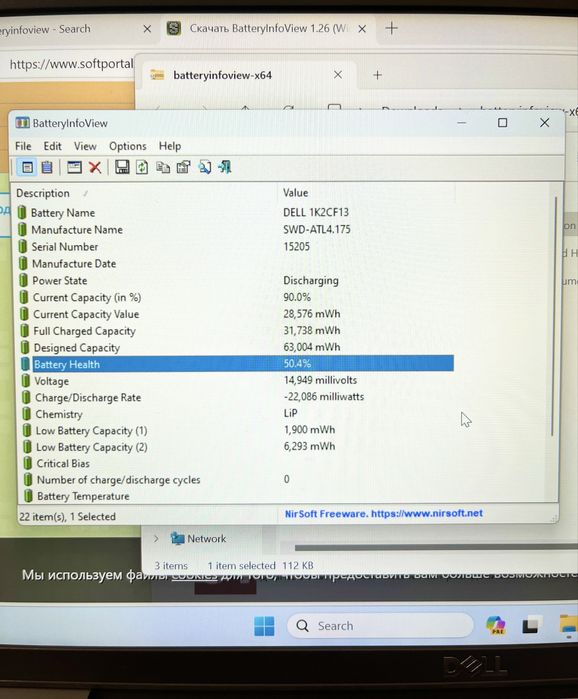
Task: Click the BatteryInfoView vertical scrollbar
Action: (554, 317)
